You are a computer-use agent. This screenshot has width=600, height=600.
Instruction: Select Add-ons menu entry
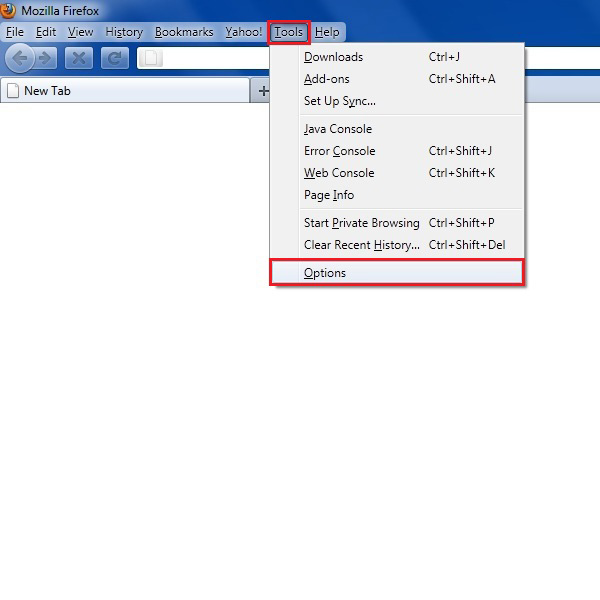pyautogui.click(x=397, y=79)
